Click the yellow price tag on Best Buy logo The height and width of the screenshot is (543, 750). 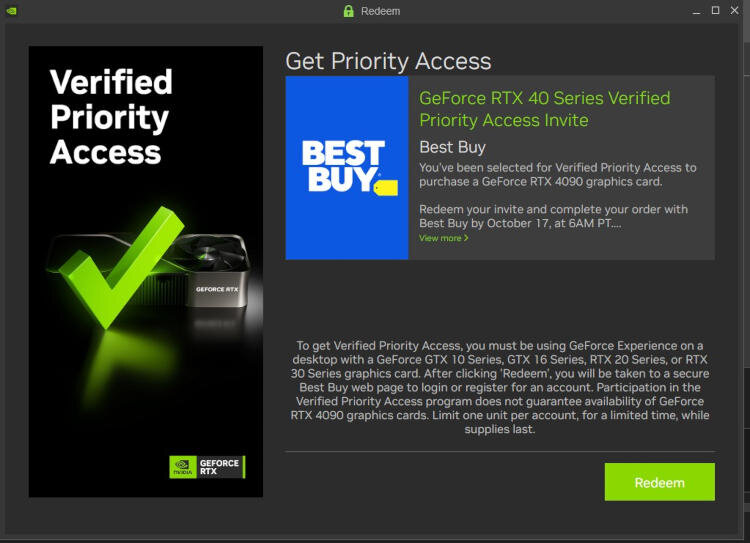(x=386, y=188)
